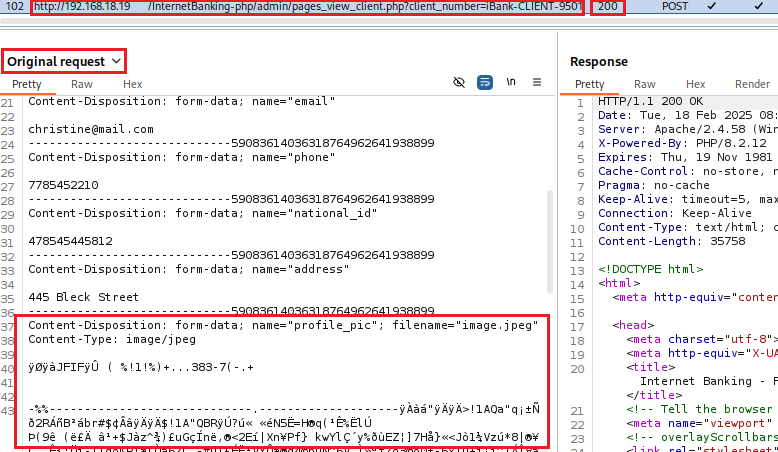Screen dimensions: 778x452
Task: Open the response Hex tab
Action: (695, 84)
